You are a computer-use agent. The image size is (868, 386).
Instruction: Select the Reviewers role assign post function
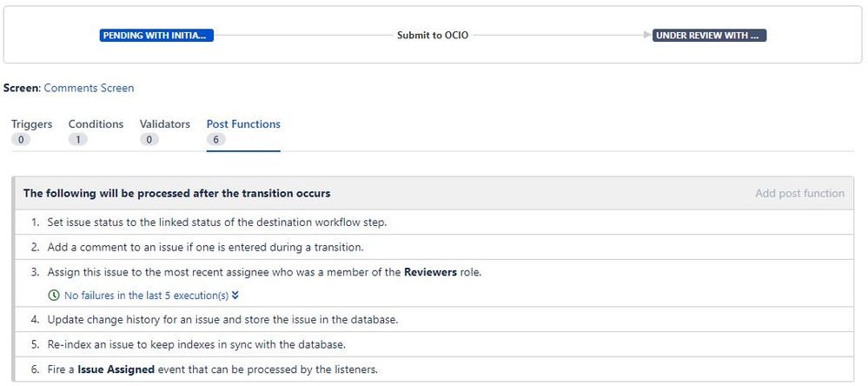(434, 283)
